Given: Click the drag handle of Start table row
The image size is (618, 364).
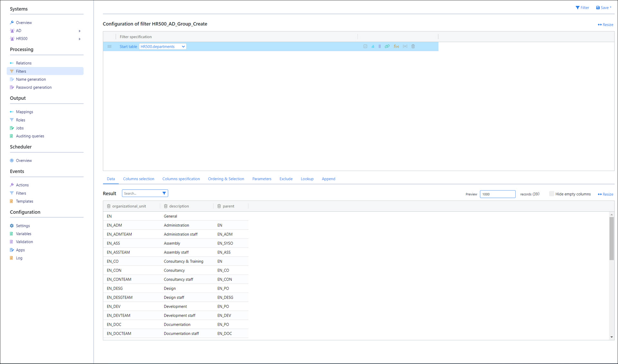Looking at the screenshot, I should click(109, 47).
